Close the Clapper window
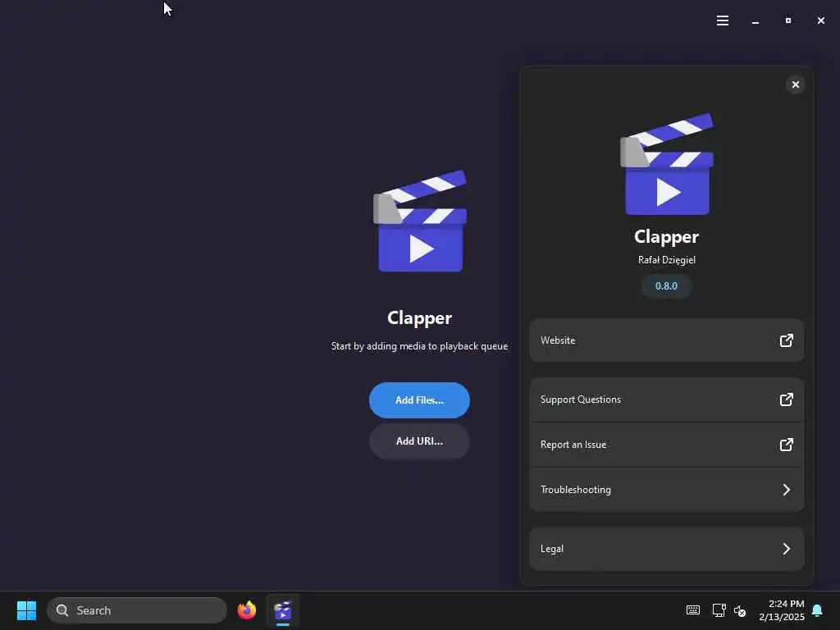Image resolution: width=840 pixels, height=630 pixels. tap(820, 21)
